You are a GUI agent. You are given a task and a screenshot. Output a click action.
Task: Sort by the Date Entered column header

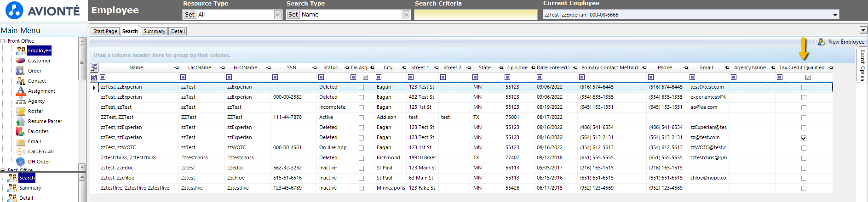[x=552, y=68]
